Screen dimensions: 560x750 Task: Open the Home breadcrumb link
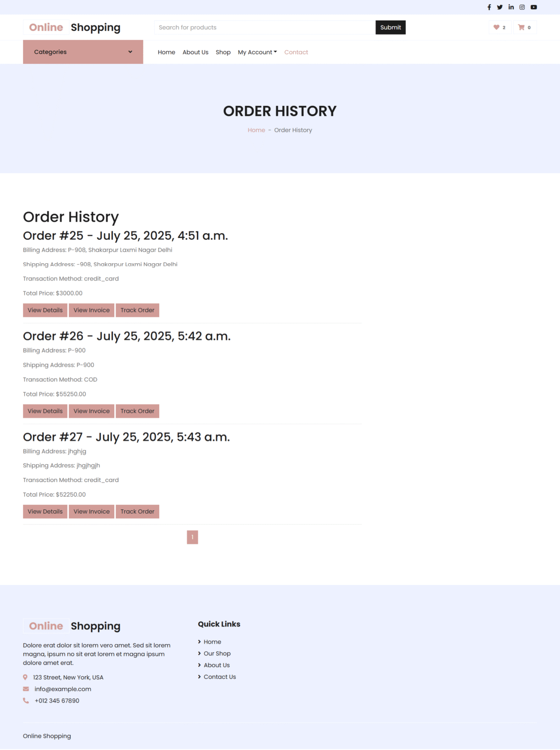tap(256, 129)
